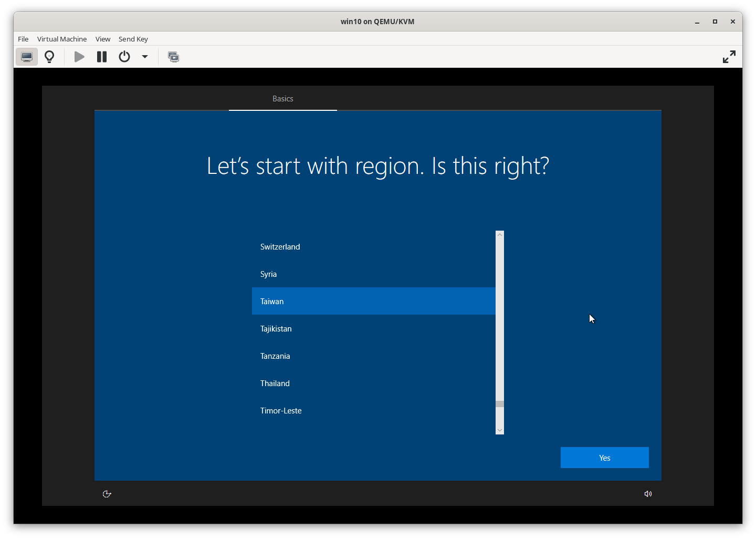Select Syria in region list
The width and height of the screenshot is (756, 539).
click(374, 274)
